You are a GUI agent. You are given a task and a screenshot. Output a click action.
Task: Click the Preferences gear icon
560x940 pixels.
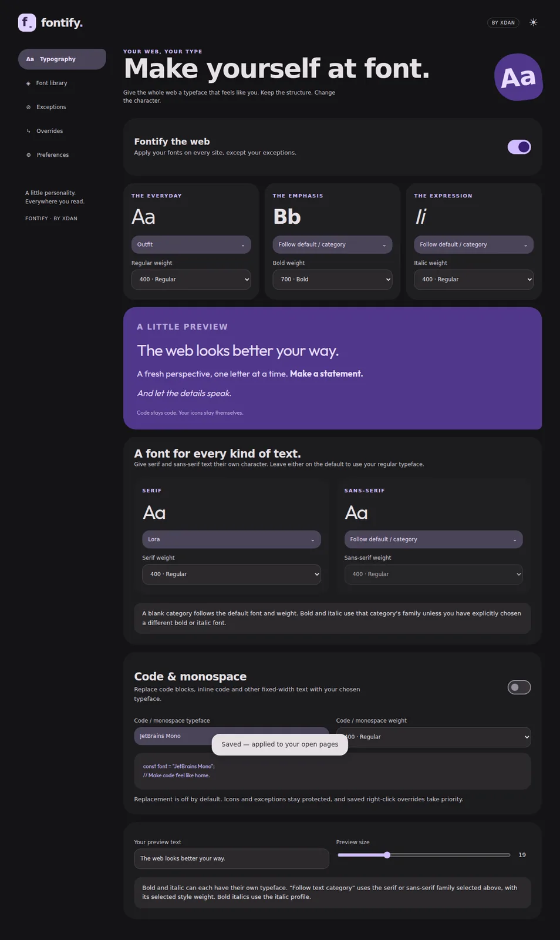[28, 155]
